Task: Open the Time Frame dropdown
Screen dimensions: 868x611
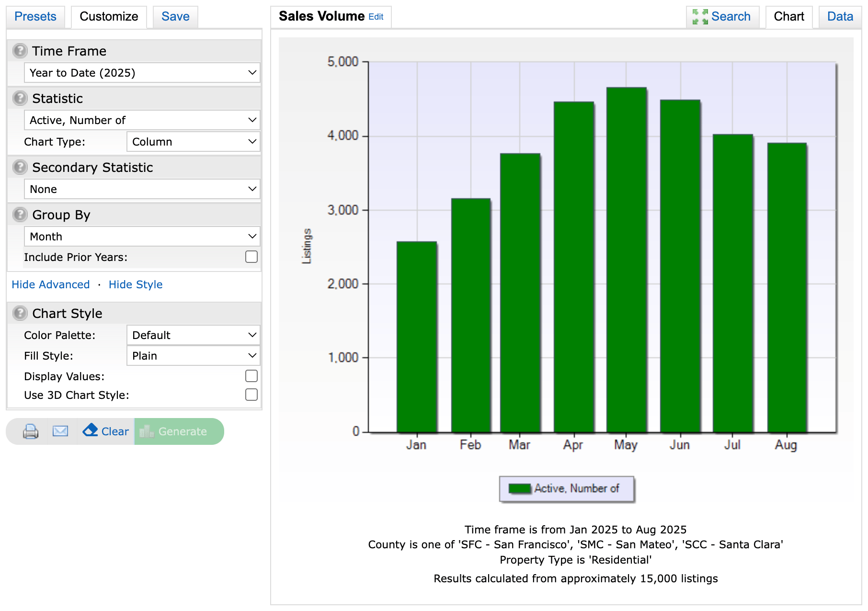Action: click(142, 73)
